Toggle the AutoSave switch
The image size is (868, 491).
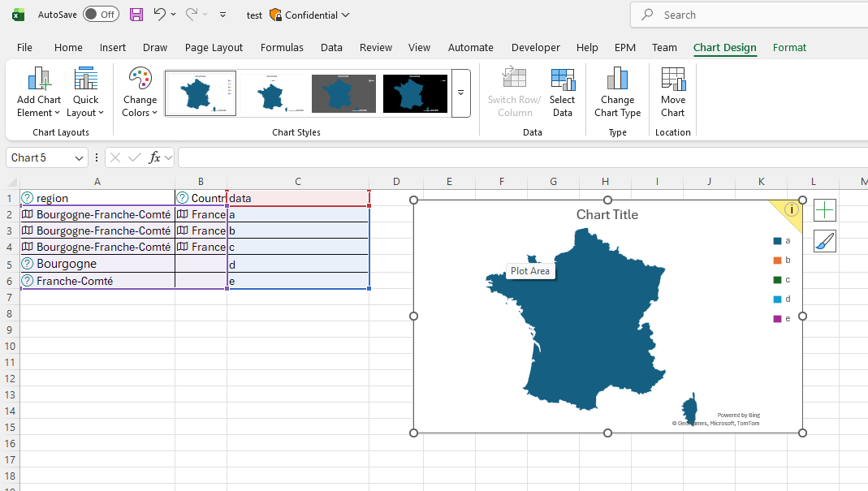tap(100, 15)
